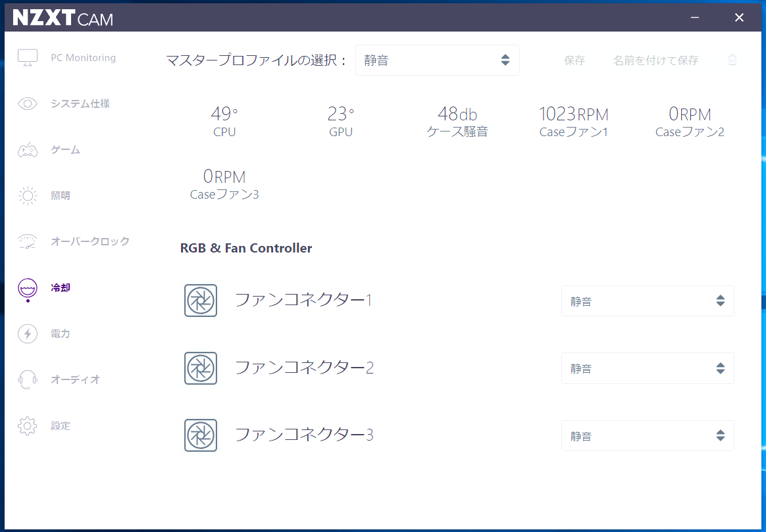Click the gauge icon for オーバークロック
Image resolution: width=766 pixels, height=532 pixels.
pos(28,241)
